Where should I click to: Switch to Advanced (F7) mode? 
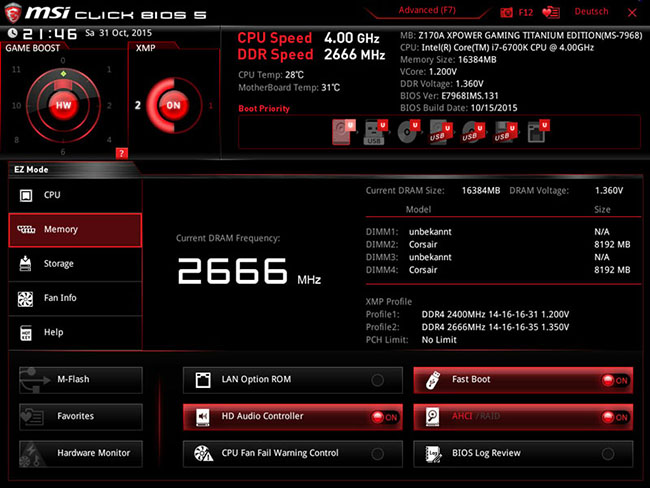(x=427, y=10)
